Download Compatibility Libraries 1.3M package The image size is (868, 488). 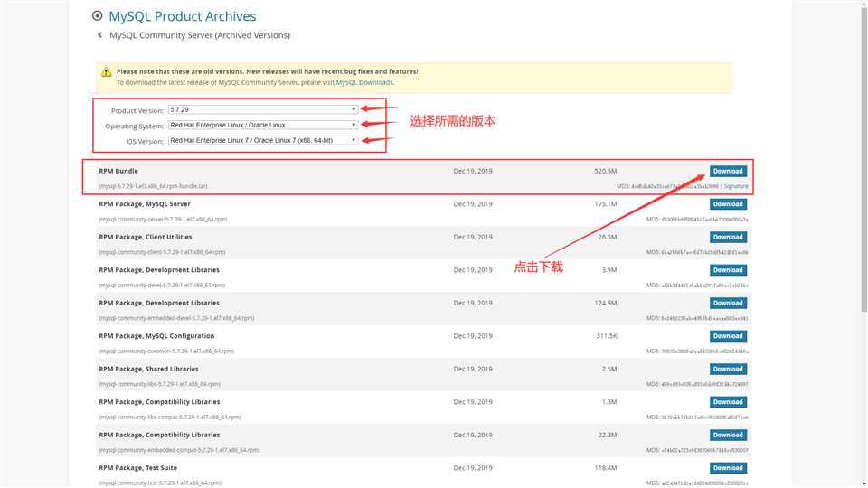pos(728,401)
